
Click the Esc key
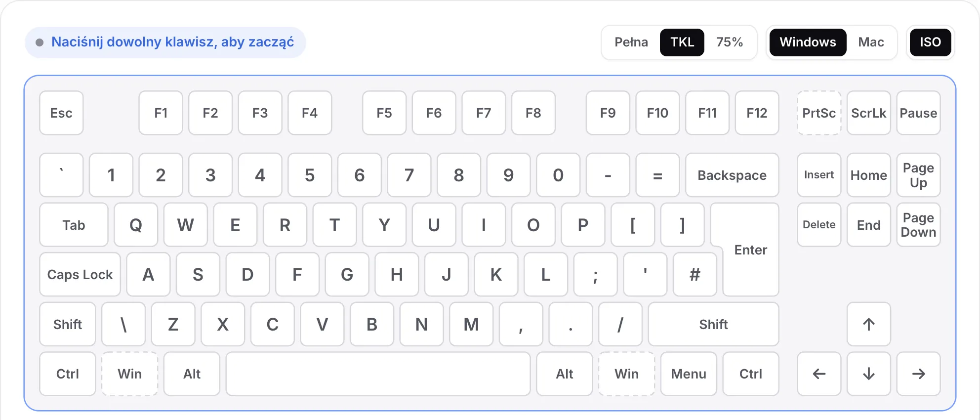61,113
